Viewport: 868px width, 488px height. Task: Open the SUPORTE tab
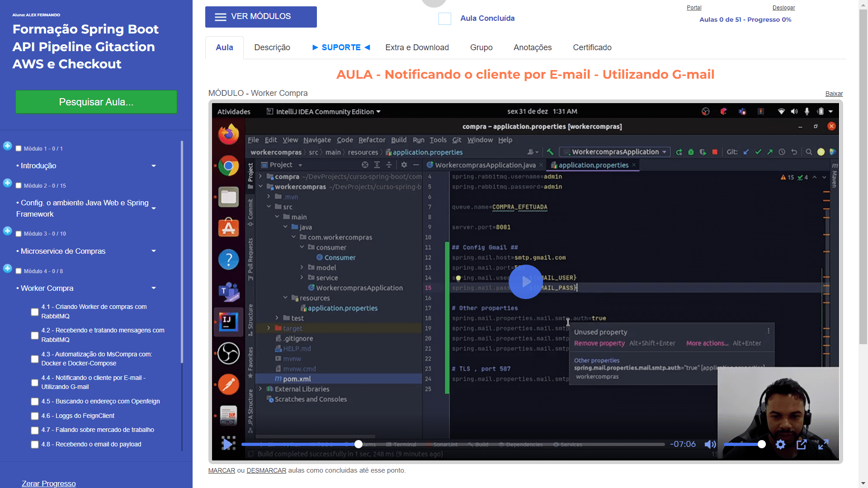(x=341, y=47)
